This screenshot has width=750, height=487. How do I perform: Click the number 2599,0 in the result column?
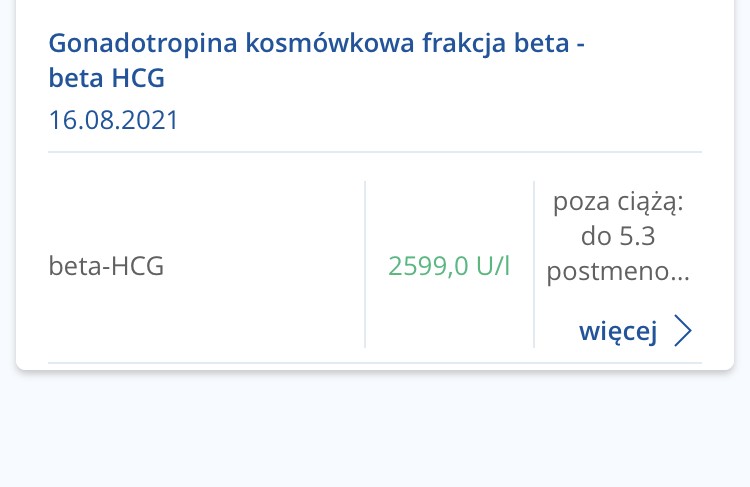pyautogui.click(x=428, y=267)
